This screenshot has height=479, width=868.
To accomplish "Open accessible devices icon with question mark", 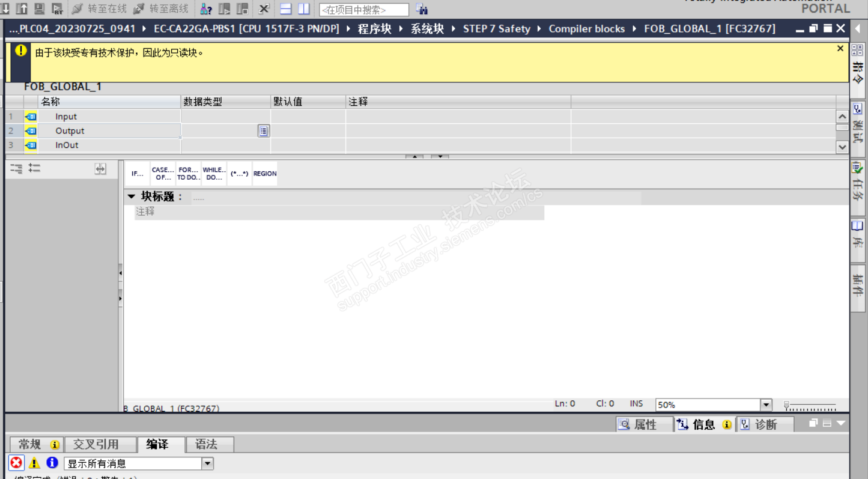I will tap(206, 9).
